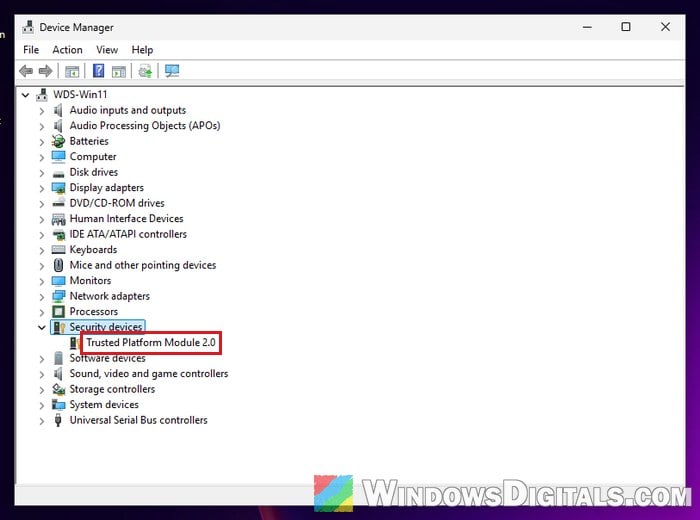This screenshot has height=520, width=700.
Task: Select Universal Serial Bus controllers label
Action: [x=138, y=420]
